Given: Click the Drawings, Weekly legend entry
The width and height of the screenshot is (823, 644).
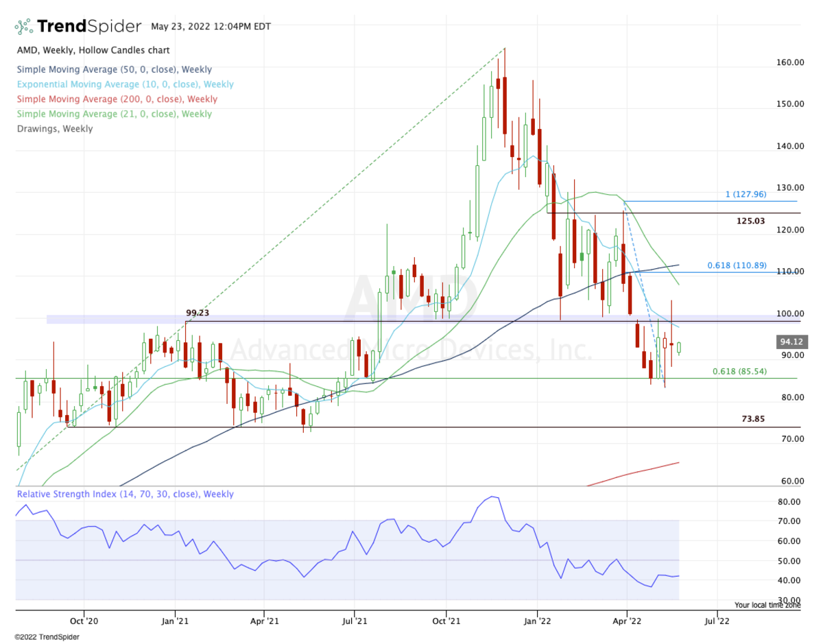Looking at the screenshot, I should [x=54, y=128].
